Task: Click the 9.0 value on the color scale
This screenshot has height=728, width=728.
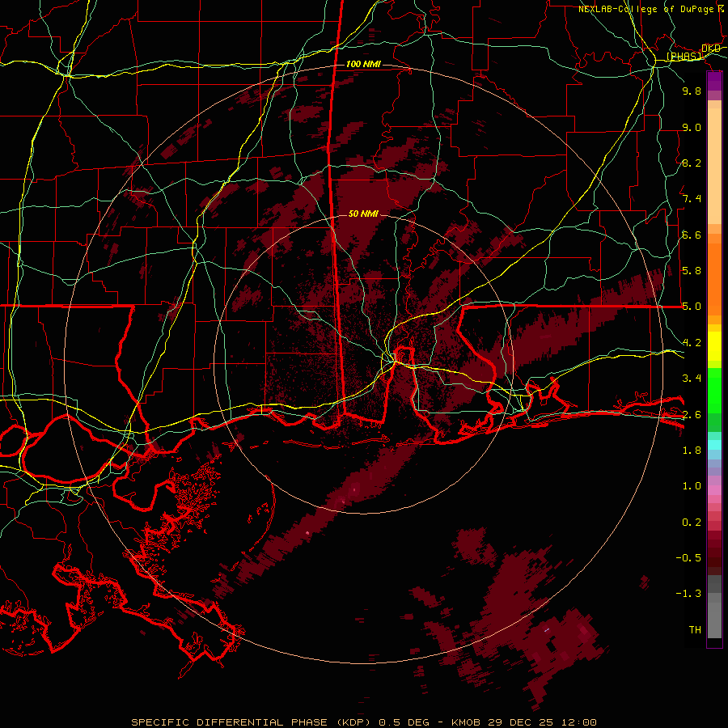Action: (692, 127)
